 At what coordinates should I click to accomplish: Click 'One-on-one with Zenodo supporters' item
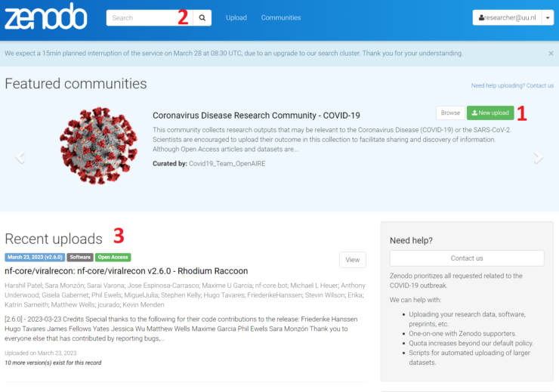pyautogui.click(x=462, y=334)
